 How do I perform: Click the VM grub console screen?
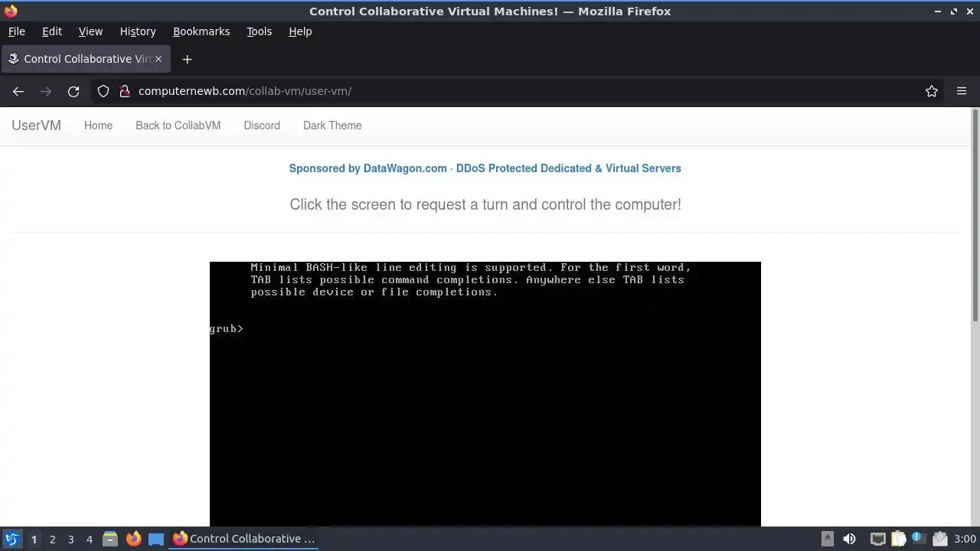(485, 394)
